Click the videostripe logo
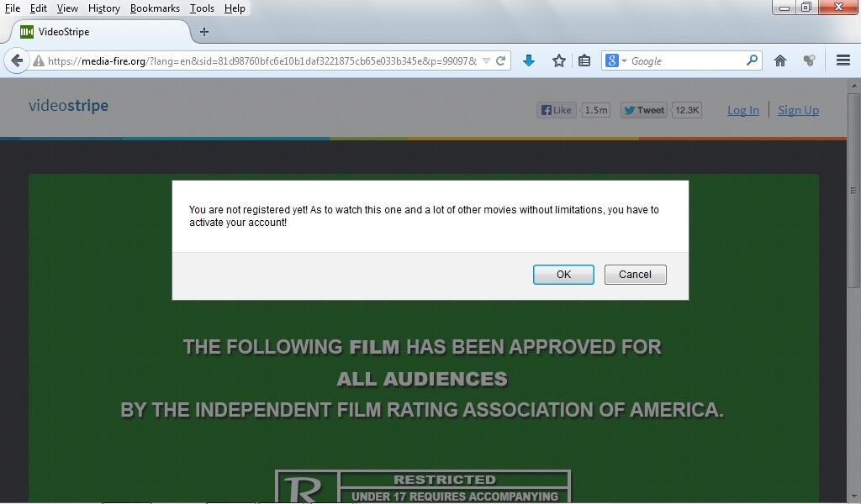The height and width of the screenshot is (504, 861). click(x=69, y=105)
